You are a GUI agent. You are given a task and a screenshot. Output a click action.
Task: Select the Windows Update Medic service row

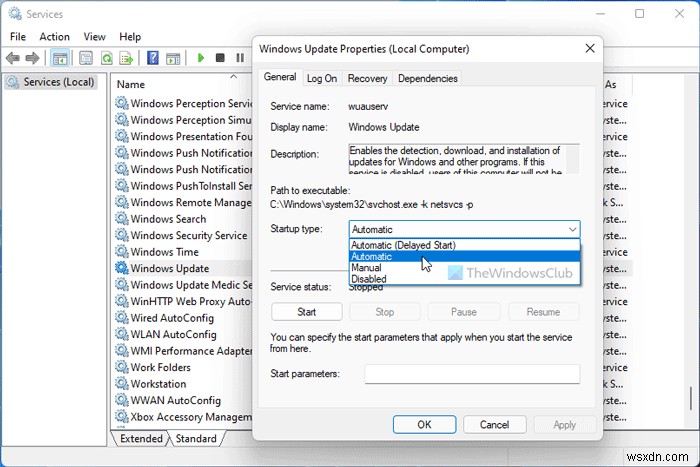[183, 284]
